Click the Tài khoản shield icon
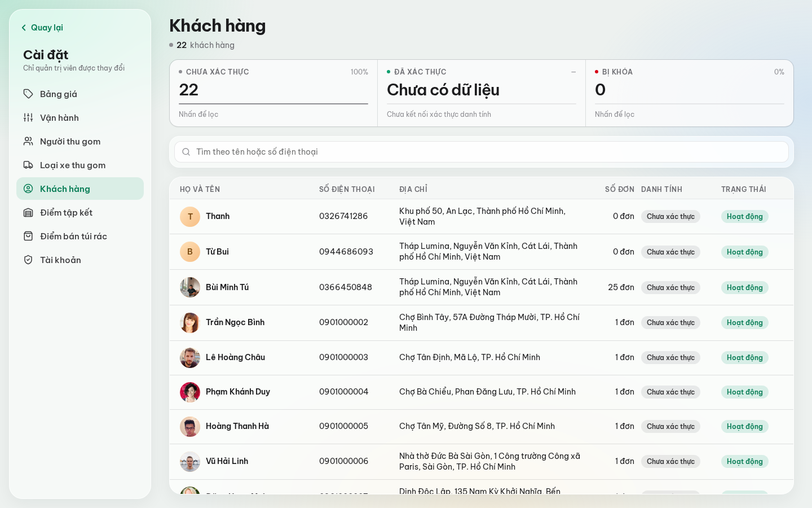This screenshot has width=812, height=508. 28,260
